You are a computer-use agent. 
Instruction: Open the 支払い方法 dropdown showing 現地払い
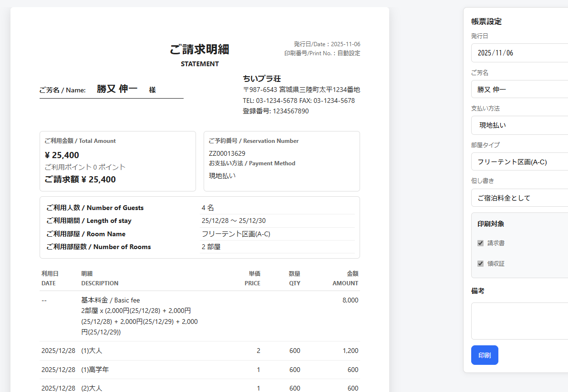tap(519, 125)
